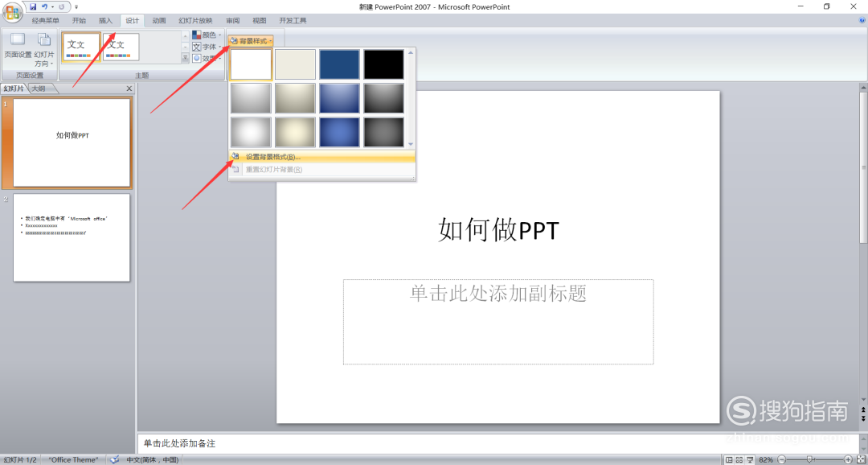Open the 开发工具 ribbon tab
868x465 pixels.
(293, 21)
